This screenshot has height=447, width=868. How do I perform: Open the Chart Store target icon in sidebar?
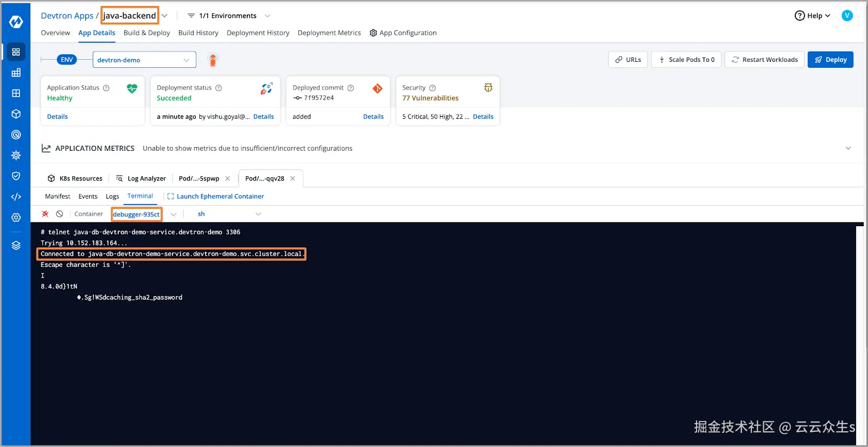tap(16, 135)
